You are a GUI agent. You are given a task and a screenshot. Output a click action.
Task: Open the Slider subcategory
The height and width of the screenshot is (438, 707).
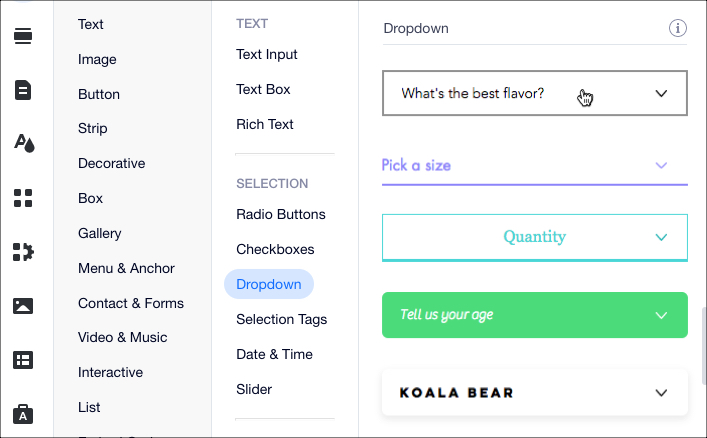click(254, 389)
